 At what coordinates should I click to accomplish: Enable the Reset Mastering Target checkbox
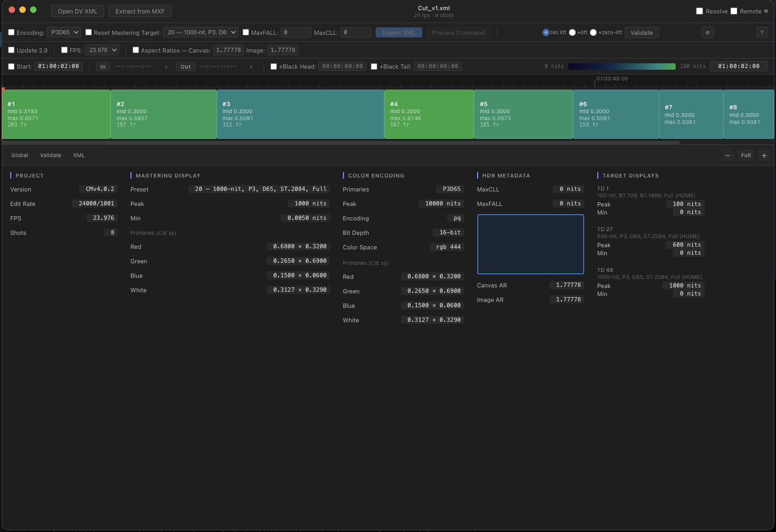point(89,32)
